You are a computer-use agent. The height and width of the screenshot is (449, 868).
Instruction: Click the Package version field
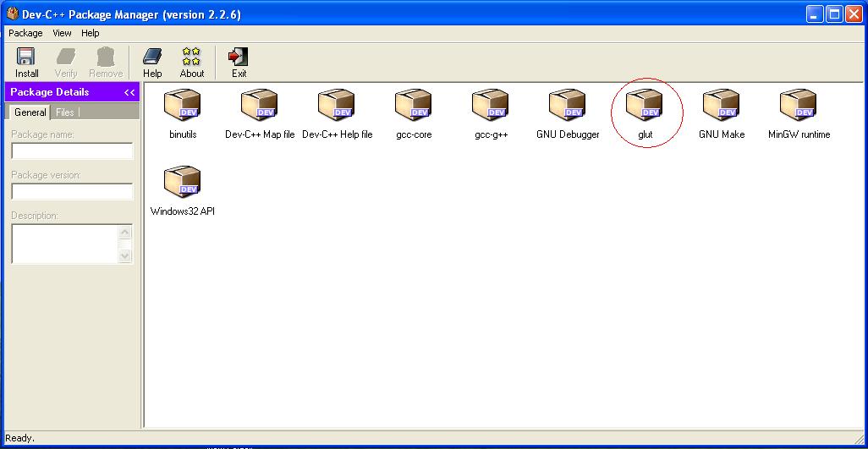click(73, 192)
